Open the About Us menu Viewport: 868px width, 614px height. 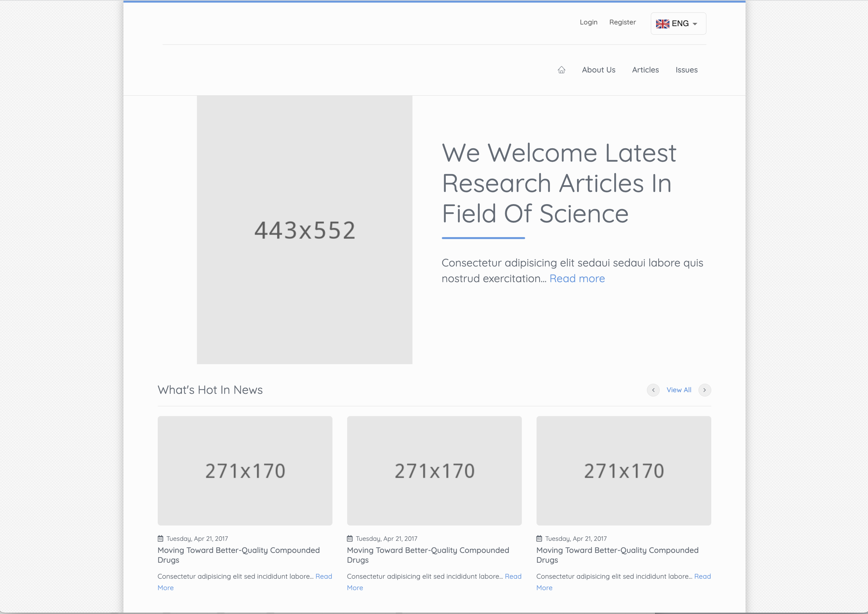599,70
